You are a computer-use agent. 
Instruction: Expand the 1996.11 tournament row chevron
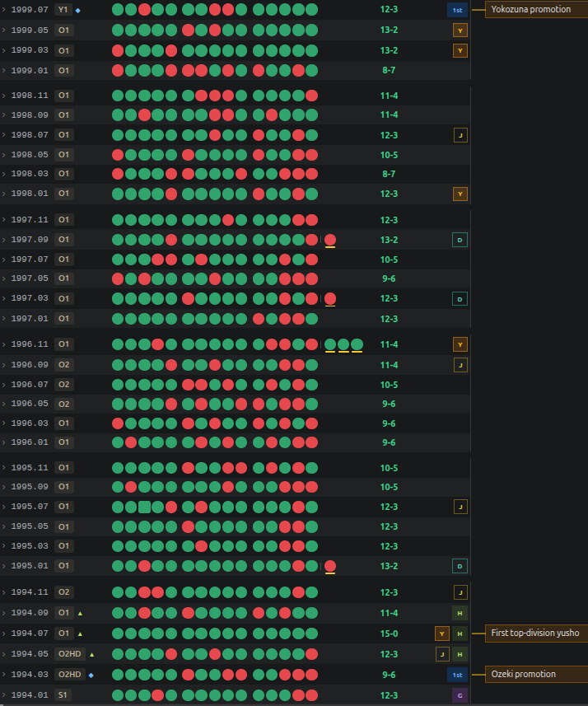point(3,344)
